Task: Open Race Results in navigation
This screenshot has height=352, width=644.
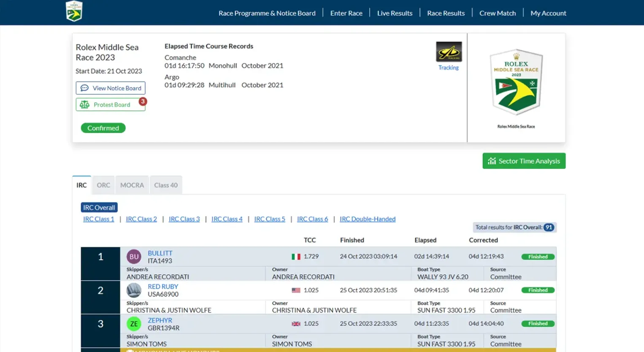Action: pos(446,13)
